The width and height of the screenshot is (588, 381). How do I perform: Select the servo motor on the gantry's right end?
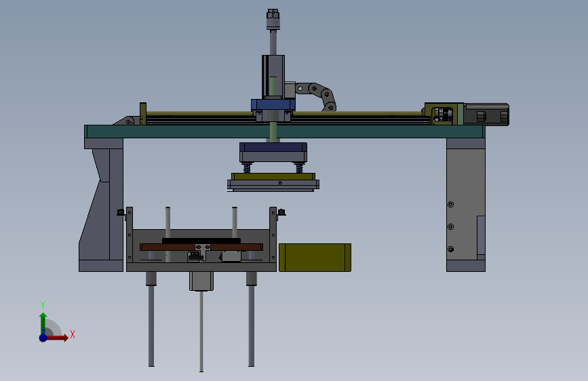(x=486, y=114)
